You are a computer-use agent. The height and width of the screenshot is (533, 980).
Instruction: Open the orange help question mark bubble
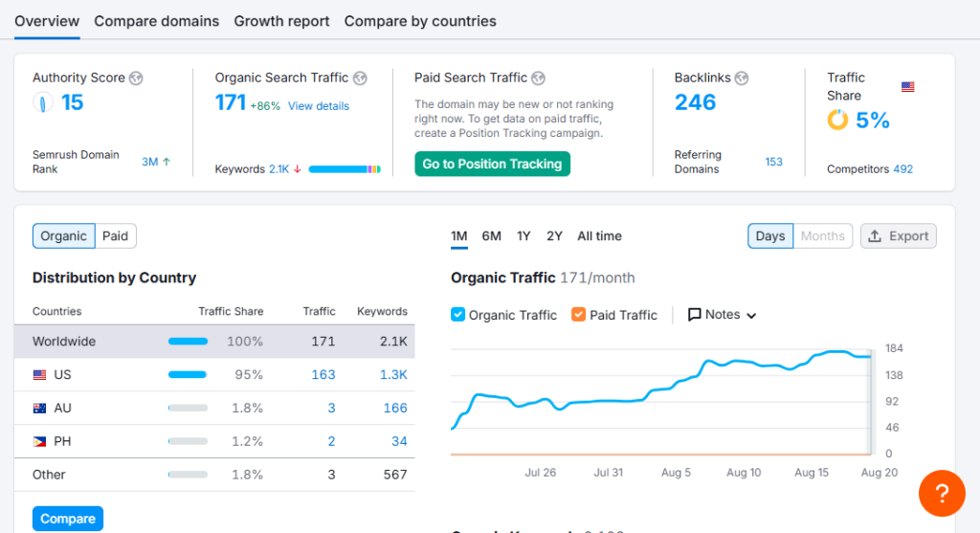(942, 494)
